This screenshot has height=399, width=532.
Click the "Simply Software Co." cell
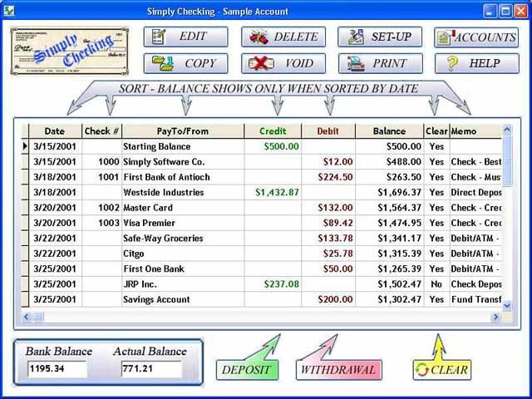point(183,162)
